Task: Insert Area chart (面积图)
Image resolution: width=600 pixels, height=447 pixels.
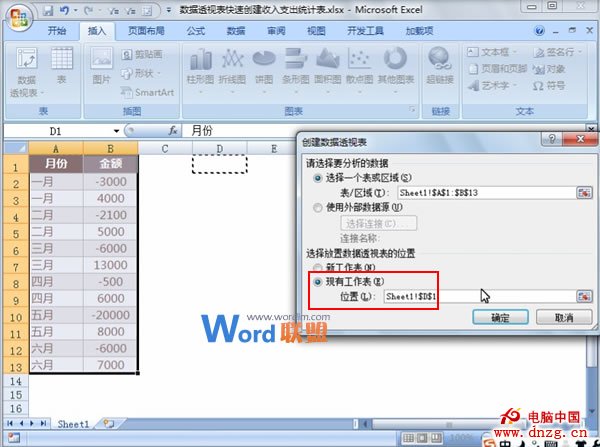Action: 328,71
